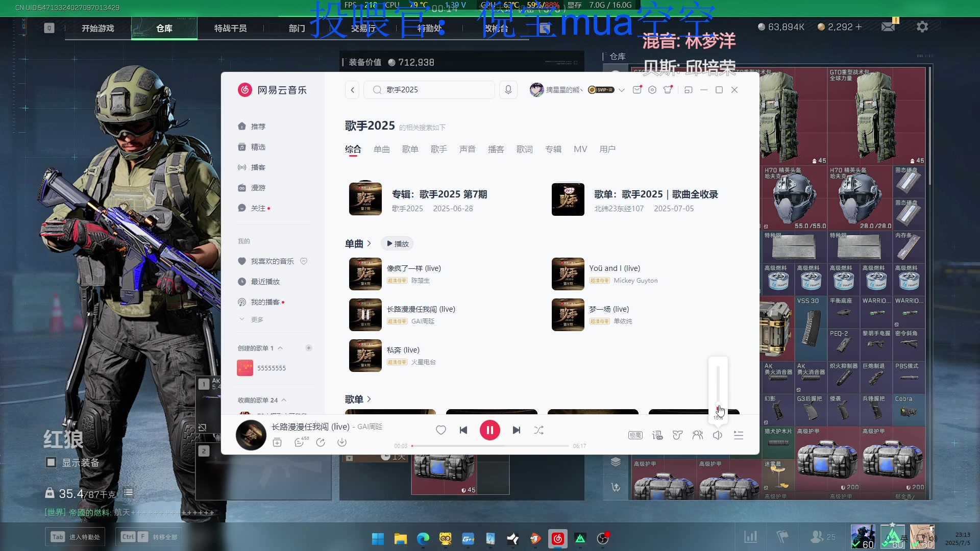Change audio quality from 极高
Image resolution: width=980 pixels, height=551 pixels.
point(635,435)
